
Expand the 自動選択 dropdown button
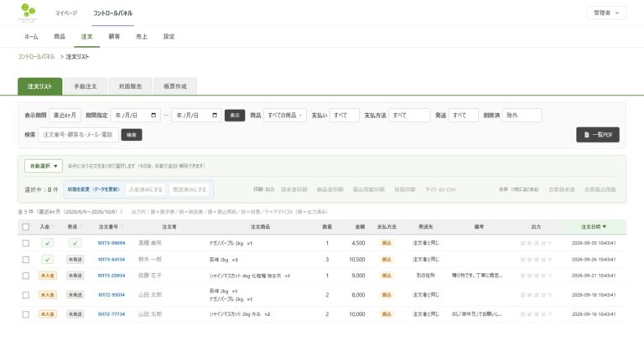tap(44, 166)
